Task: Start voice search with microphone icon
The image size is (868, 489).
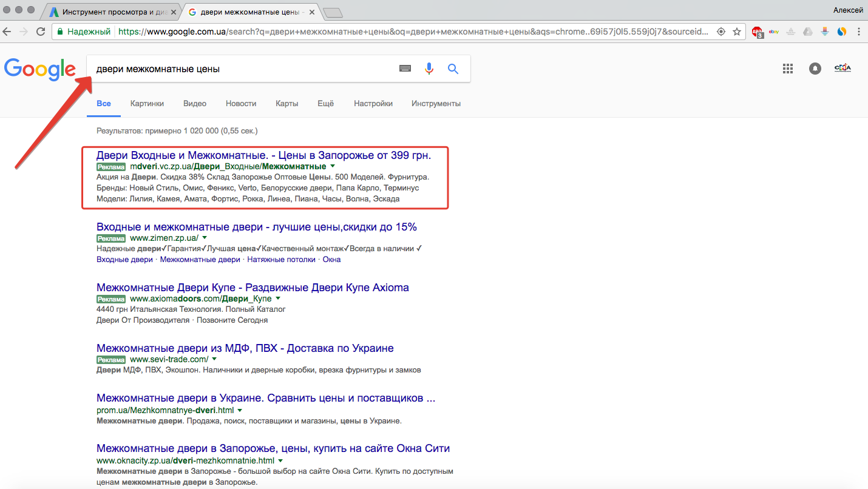Action: pyautogui.click(x=429, y=69)
